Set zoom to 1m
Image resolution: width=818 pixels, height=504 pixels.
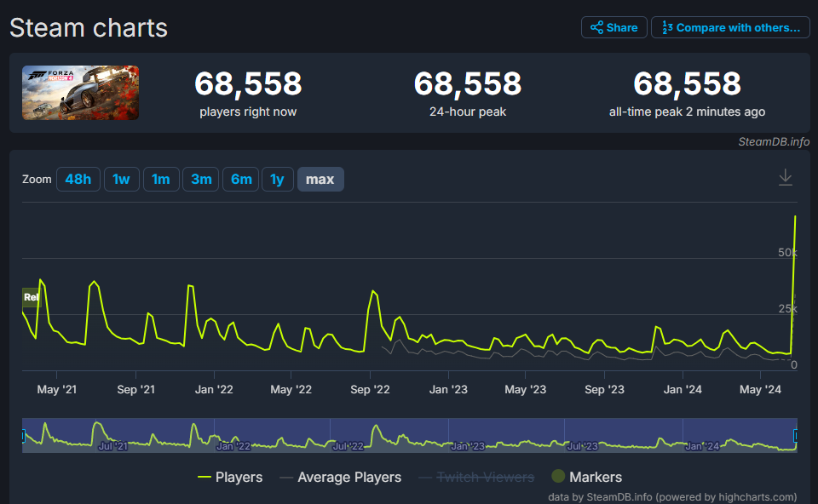[x=160, y=180]
